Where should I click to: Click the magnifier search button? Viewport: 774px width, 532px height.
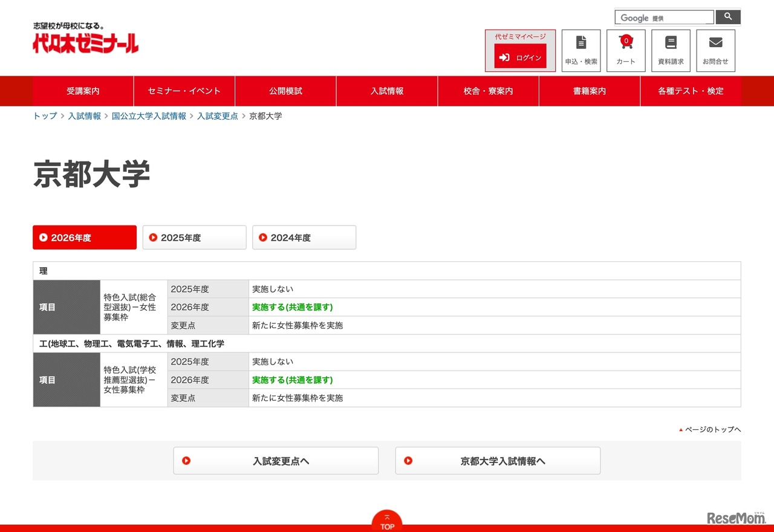728,17
